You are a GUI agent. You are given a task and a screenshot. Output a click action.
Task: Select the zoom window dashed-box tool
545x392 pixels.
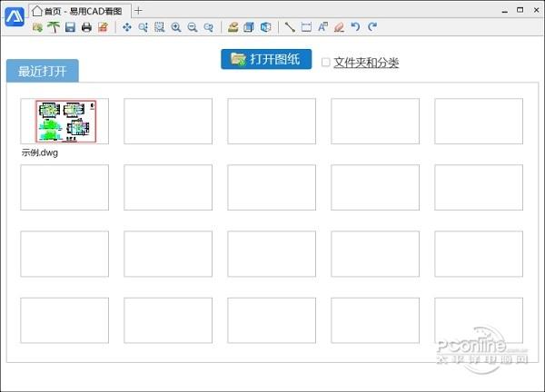160,27
